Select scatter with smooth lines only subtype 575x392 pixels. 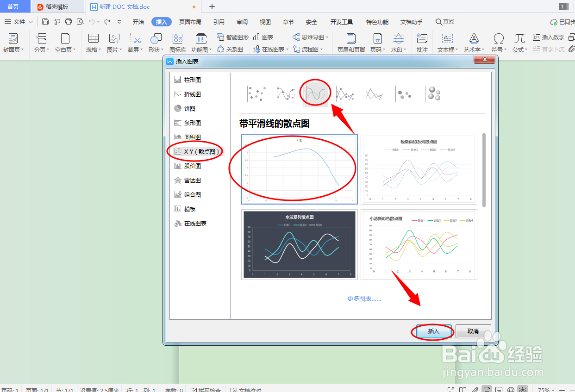point(315,94)
